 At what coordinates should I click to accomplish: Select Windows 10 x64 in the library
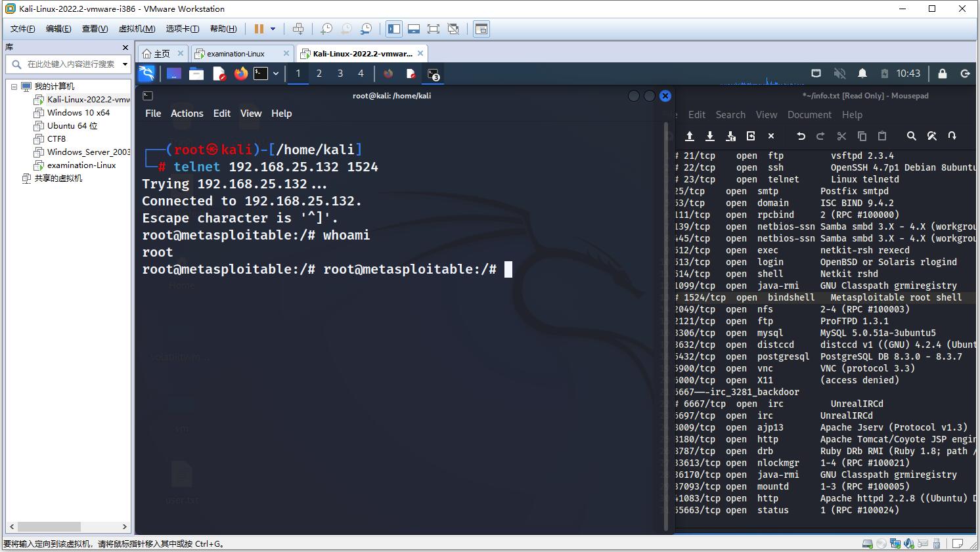click(72, 113)
